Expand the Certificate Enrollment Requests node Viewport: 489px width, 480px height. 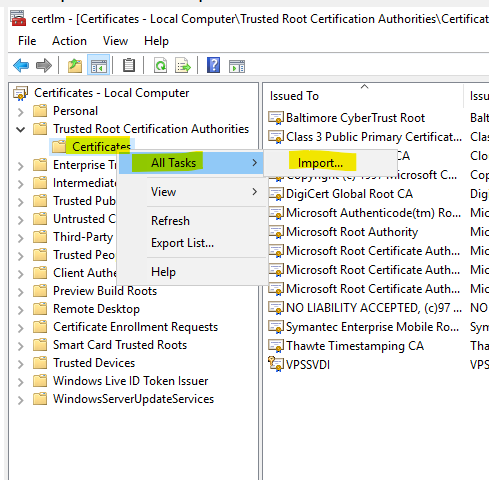(21, 328)
